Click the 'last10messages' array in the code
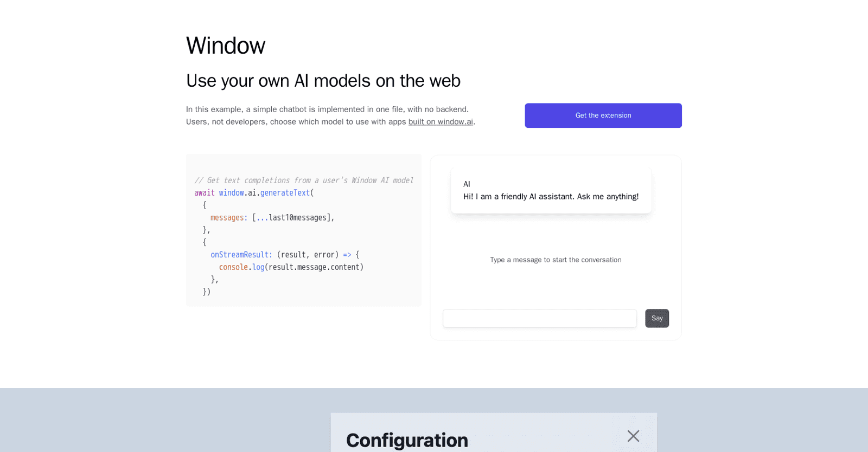Image resolution: width=868 pixels, height=452 pixels. tap(297, 217)
